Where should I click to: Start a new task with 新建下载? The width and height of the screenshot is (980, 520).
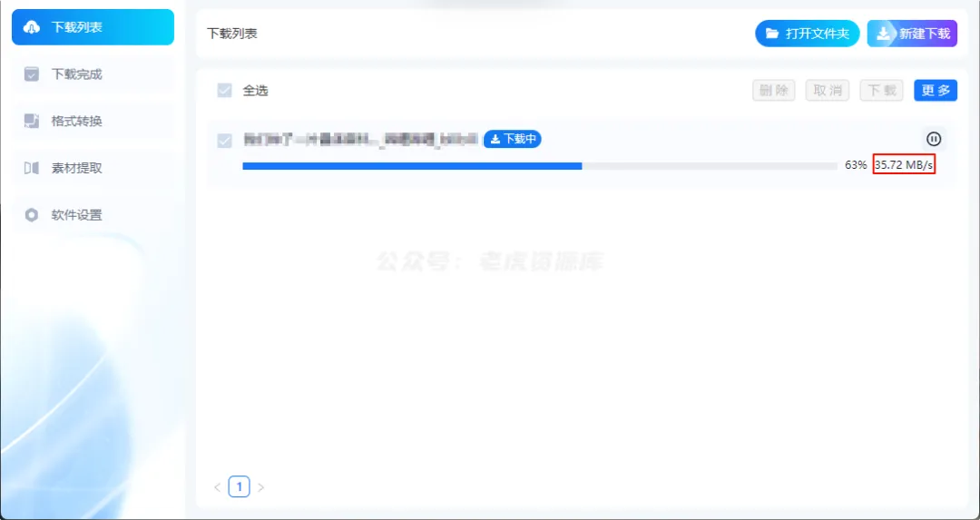pos(912,34)
